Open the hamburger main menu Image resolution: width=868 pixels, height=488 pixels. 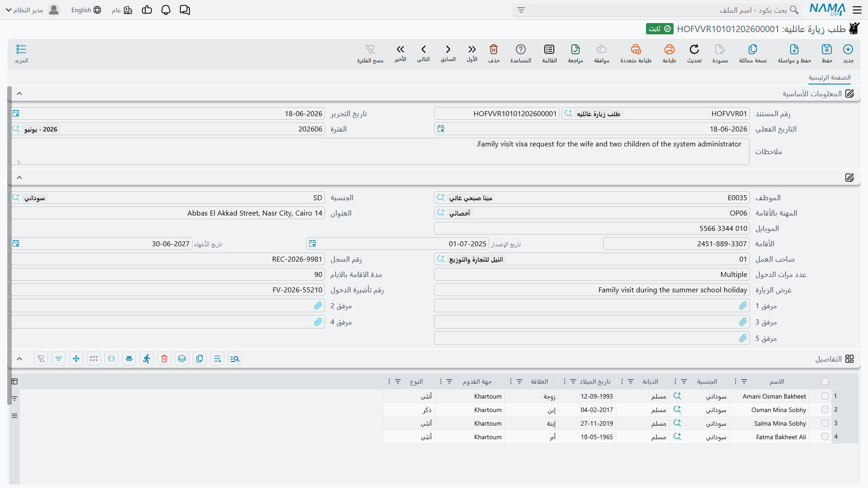857,10
